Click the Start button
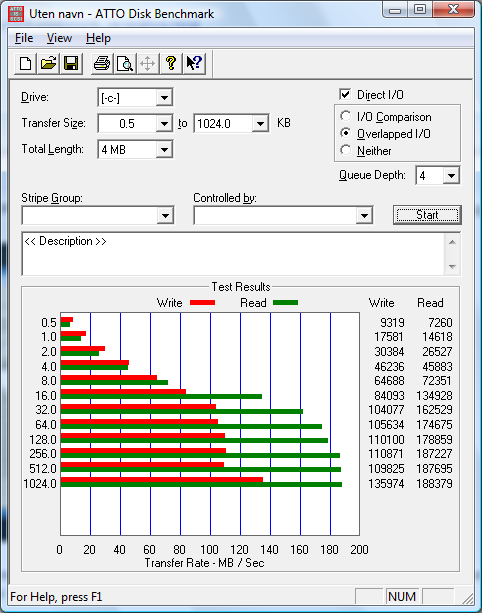This screenshot has width=482, height=613. 427,215
